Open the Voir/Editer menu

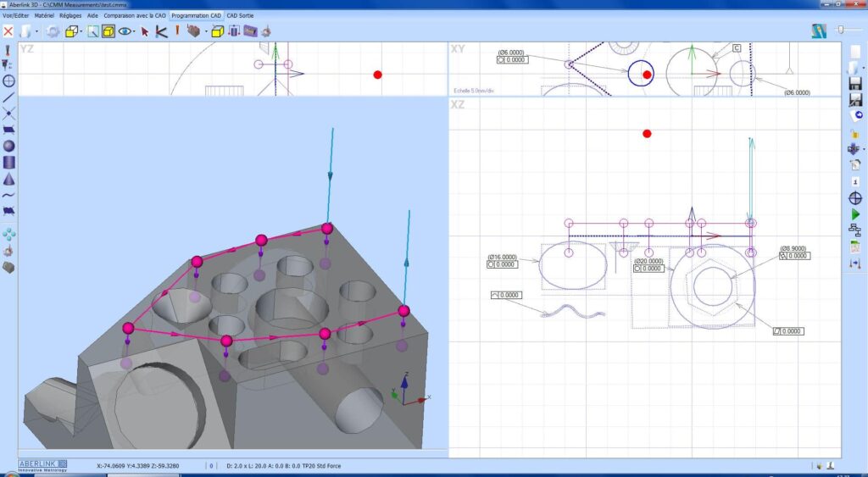[x=16, y=15]
